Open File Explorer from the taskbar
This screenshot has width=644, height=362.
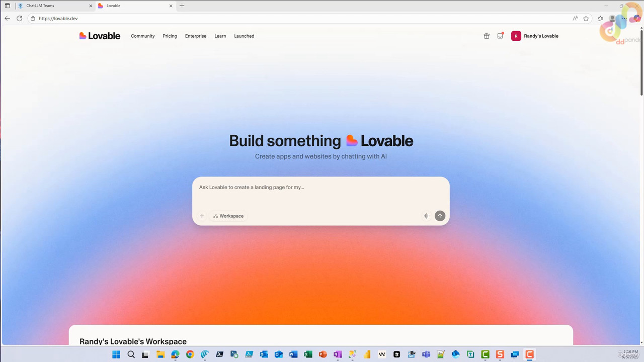160,354
